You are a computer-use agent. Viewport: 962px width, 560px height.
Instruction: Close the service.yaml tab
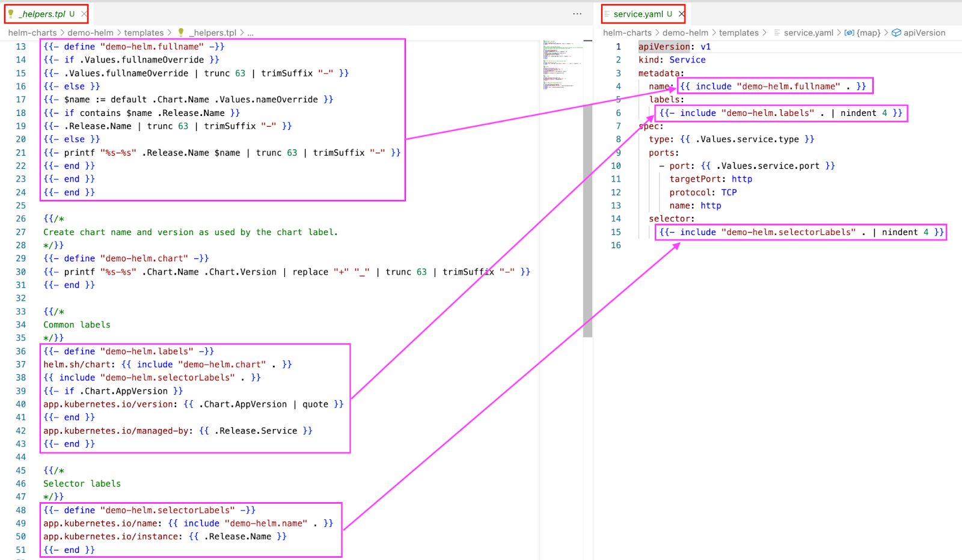click(681, 14)
